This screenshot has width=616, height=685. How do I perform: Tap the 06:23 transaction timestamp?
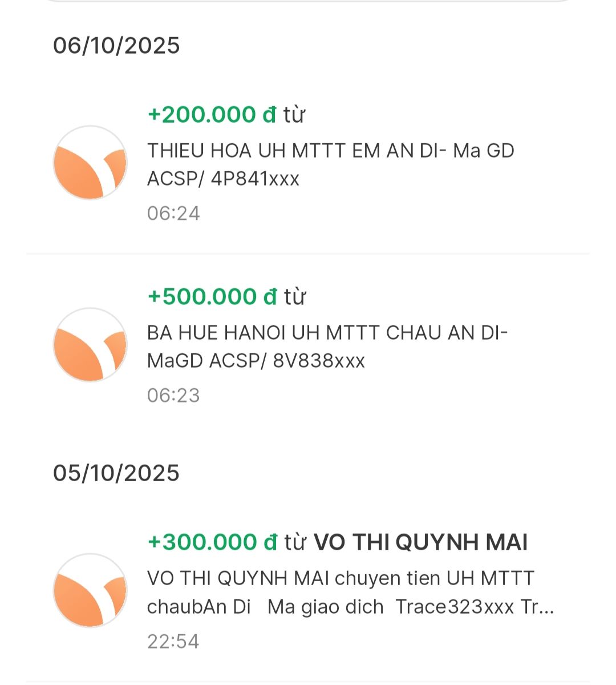173,396
